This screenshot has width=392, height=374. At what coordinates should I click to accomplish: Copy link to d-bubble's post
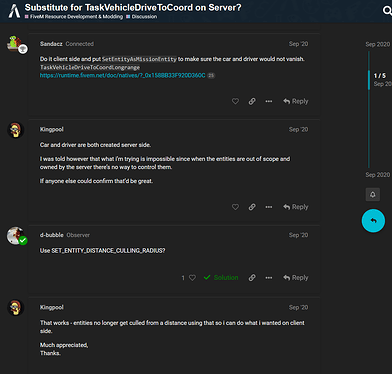(x=252, y=278)
